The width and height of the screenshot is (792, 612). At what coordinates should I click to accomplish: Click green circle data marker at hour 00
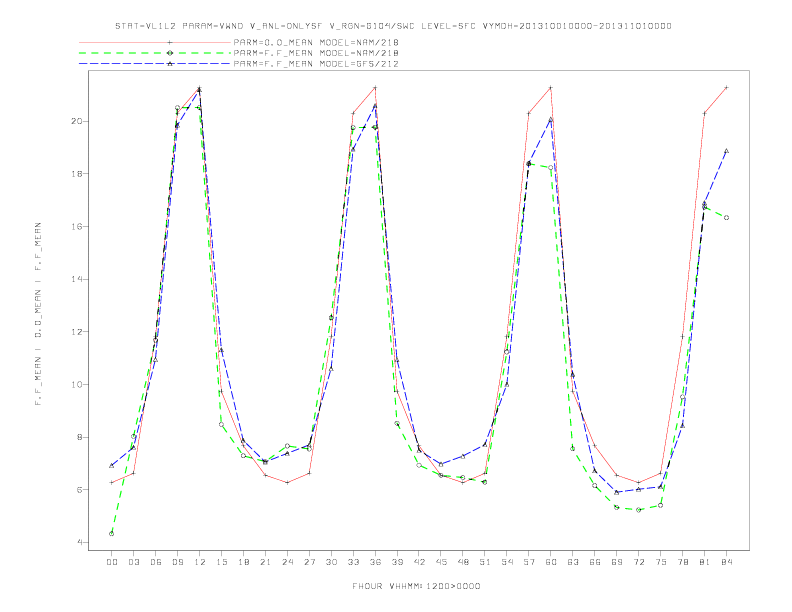(112, 534)
